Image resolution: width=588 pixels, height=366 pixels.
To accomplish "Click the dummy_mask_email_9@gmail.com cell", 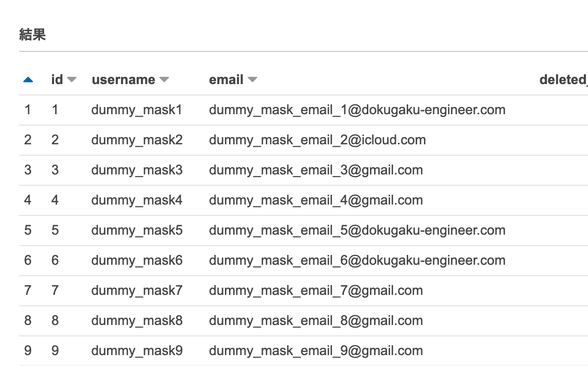I will tap(316, 351).
